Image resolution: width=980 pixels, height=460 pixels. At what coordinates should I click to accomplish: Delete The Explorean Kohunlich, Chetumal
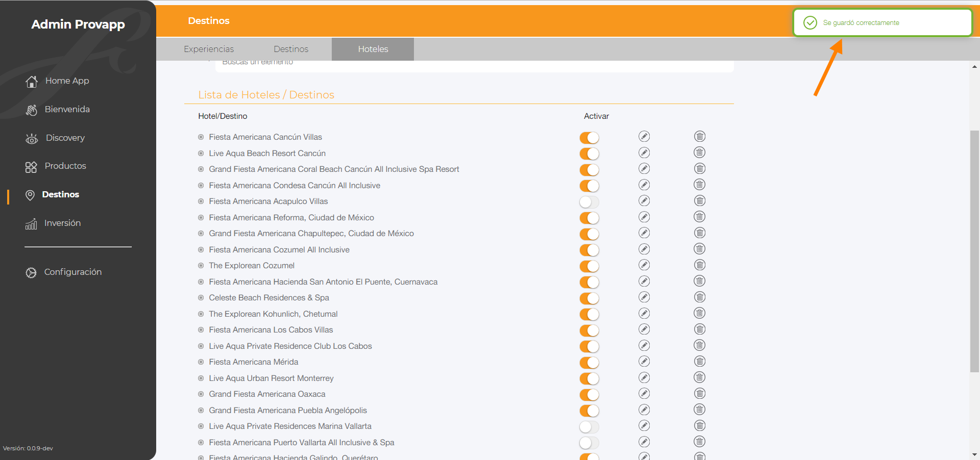[700, 313]
